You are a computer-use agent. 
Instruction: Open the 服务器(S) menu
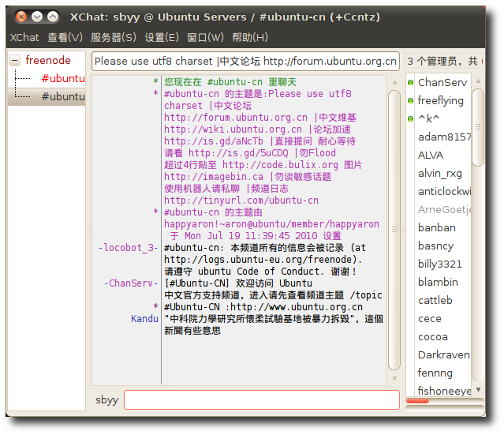coord(114,37)
